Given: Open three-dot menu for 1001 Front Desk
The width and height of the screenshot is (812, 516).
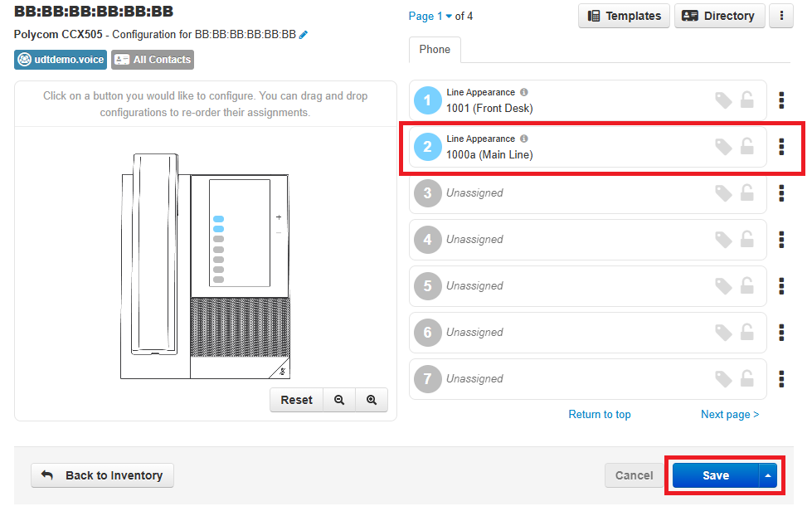Looking at the screenshot, I should [x=781, y=100].
